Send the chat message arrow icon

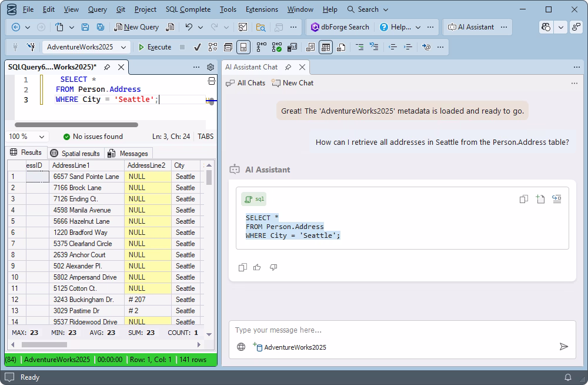click(563, 347)
